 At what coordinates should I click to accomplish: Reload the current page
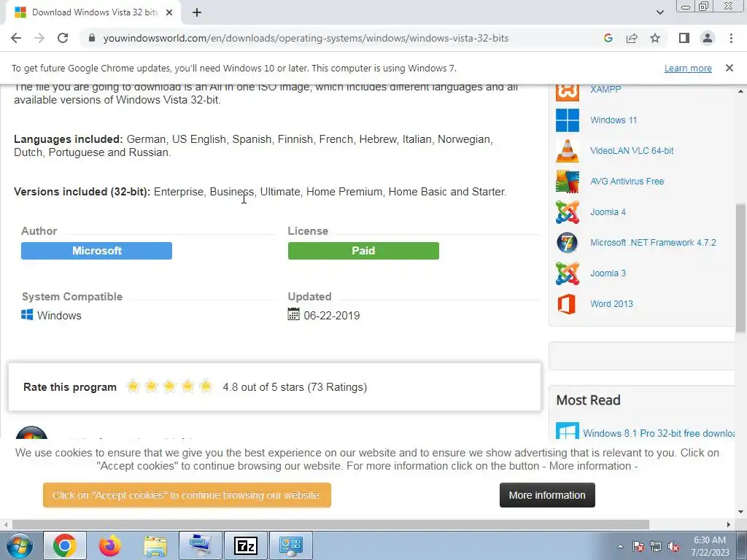pyautogui.click(x=63, y=38)
